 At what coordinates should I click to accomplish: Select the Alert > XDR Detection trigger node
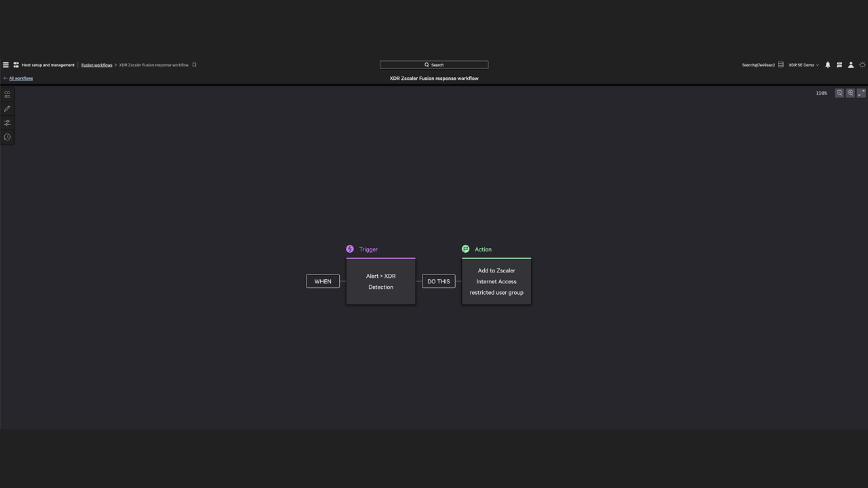[x=380, y=281]
